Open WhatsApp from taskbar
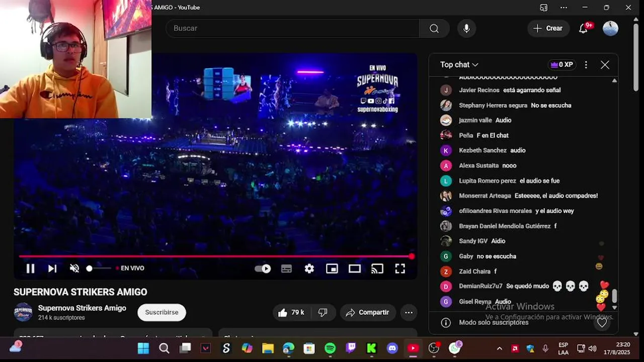 pyautogui.click(x=455, y=348)
